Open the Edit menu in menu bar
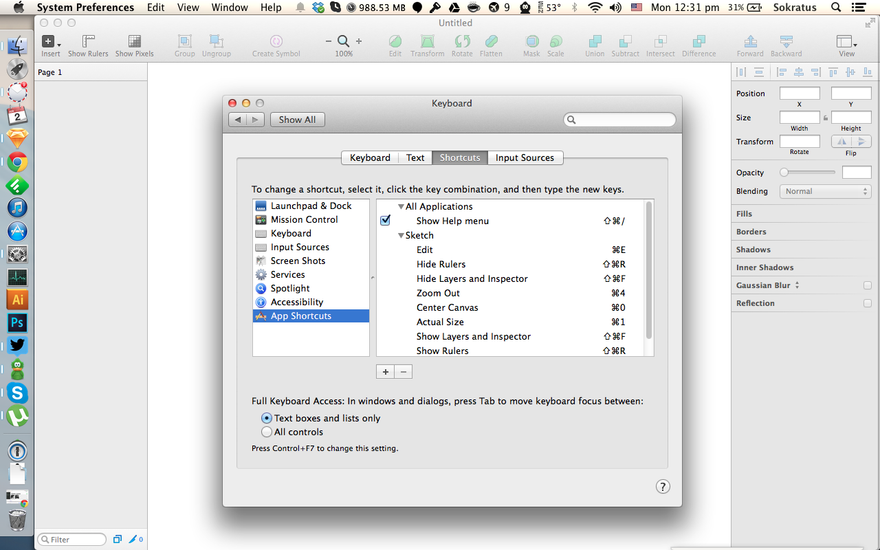This screenshot has height=550, width=880. point(155,7)
